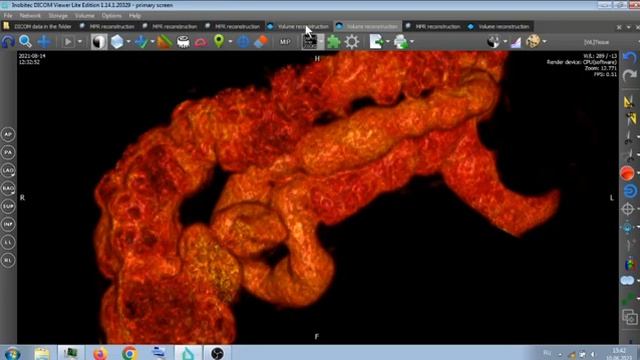Open the Windows Start button

[x=12, y=353]
